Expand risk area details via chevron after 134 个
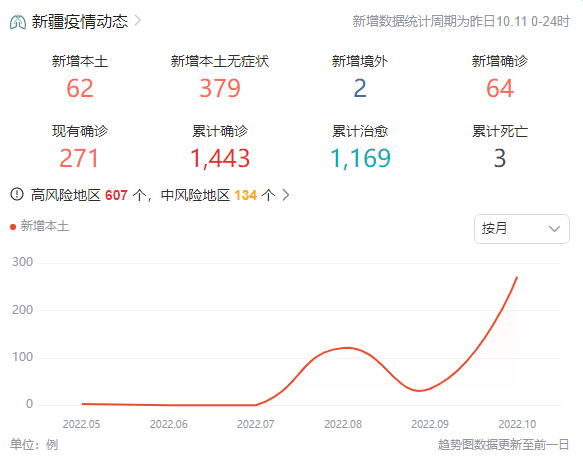The image size is (583, 471). [x=285, y=195]
